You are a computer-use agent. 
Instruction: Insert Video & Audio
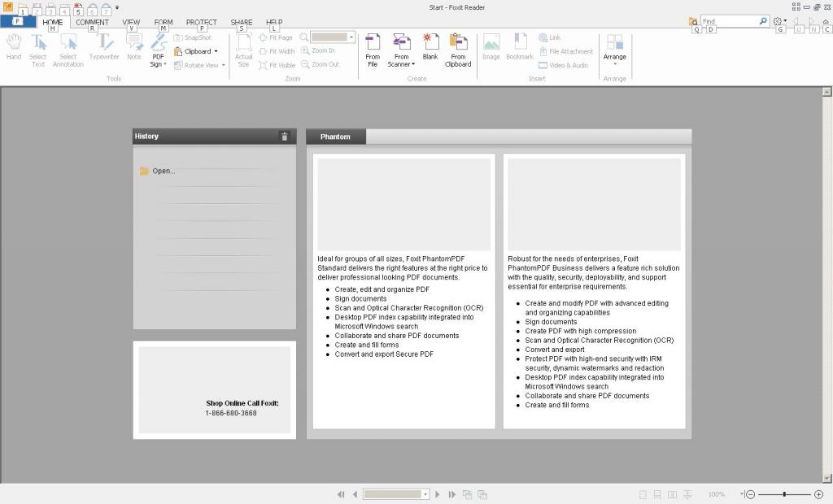click(x=563, y=65)
